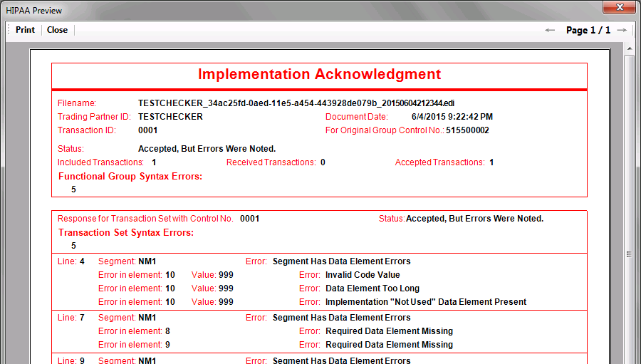This screenshot has width=641, height=364.
Task: Select the TESTCHECKER .edi filename text
Action: click(296, 103)
